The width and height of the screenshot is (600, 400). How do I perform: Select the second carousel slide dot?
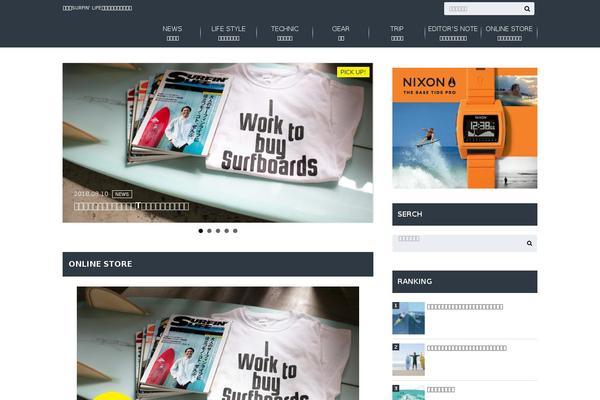point(209,231)
